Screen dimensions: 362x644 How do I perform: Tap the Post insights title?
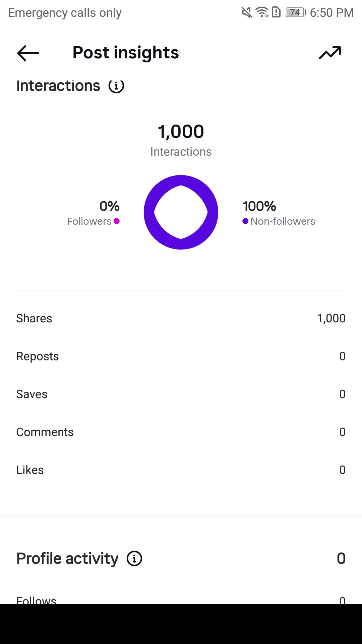[x=126, y=53]
